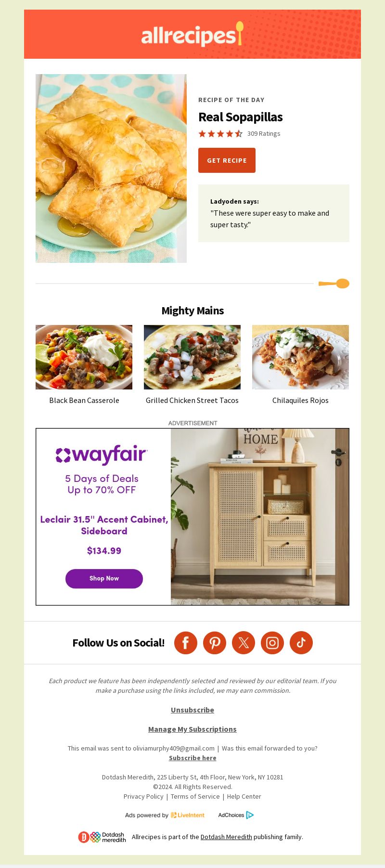Open the Terms of Service link
Image resolution: width=385 pixels, height=868 pixels.
pos(195,797)
